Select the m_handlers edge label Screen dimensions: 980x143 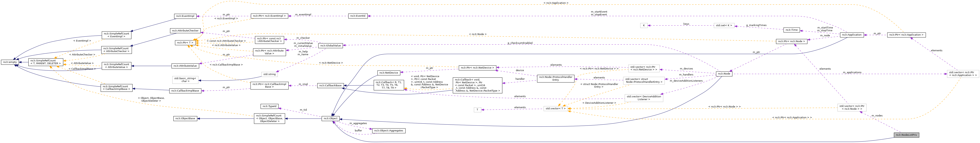point(686,75)
